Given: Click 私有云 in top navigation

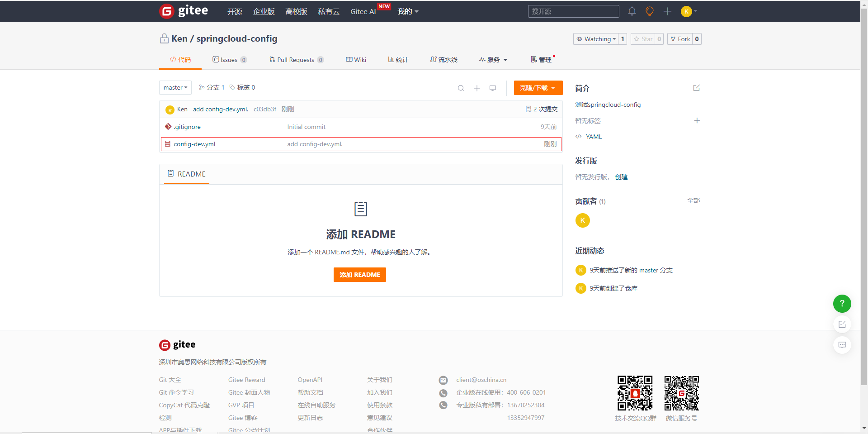Looking at the screenshot, I should (329, 11).
